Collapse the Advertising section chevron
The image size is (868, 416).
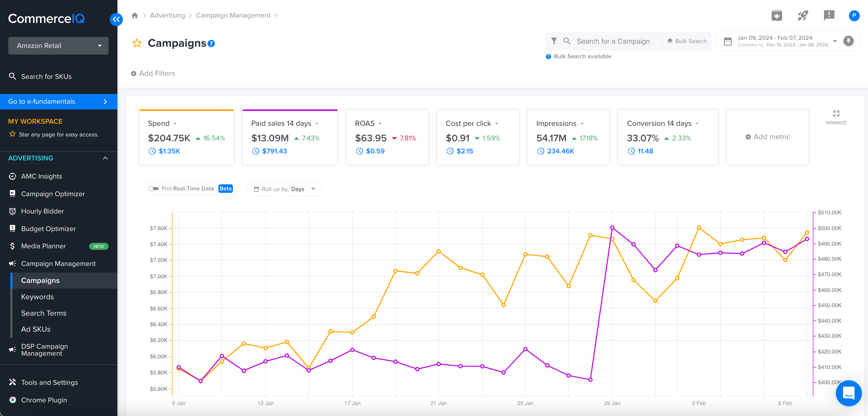click(x=105, y=158)
